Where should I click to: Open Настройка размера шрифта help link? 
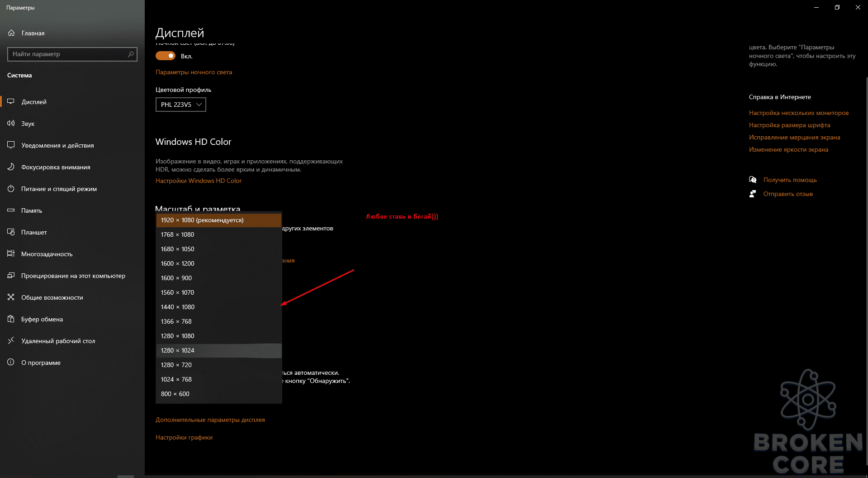tap(790, 125)
